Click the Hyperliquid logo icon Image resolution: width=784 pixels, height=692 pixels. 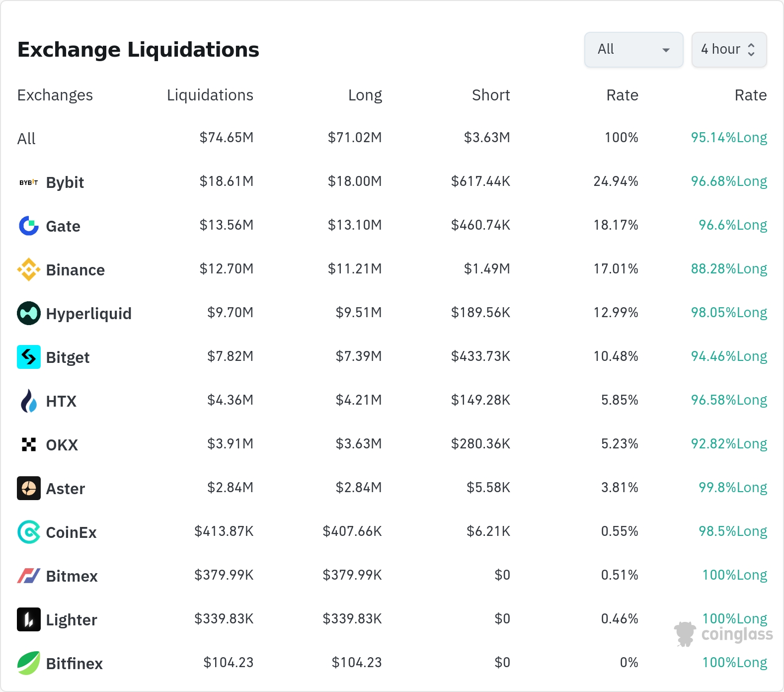click(28, 313)
